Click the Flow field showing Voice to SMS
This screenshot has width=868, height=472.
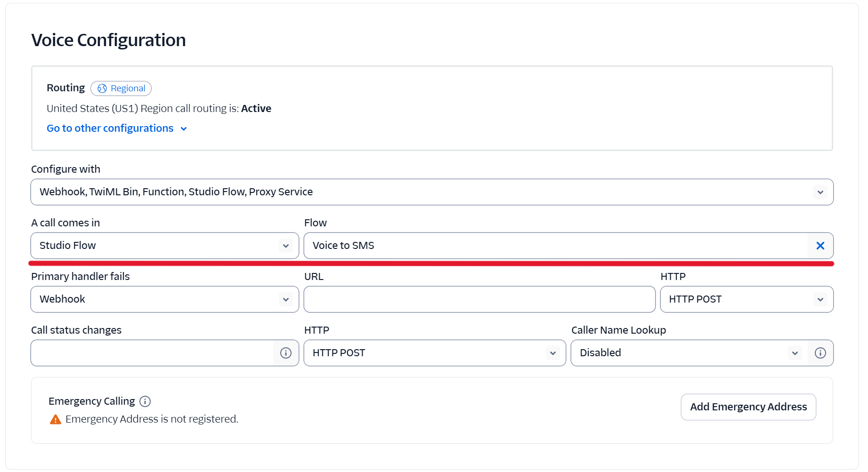pos(556,246)
